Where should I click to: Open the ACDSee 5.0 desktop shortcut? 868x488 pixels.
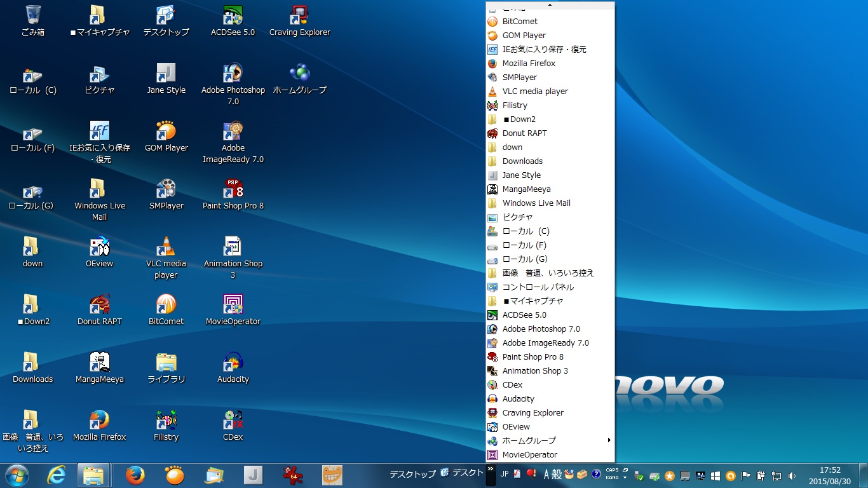coord(233,17)
